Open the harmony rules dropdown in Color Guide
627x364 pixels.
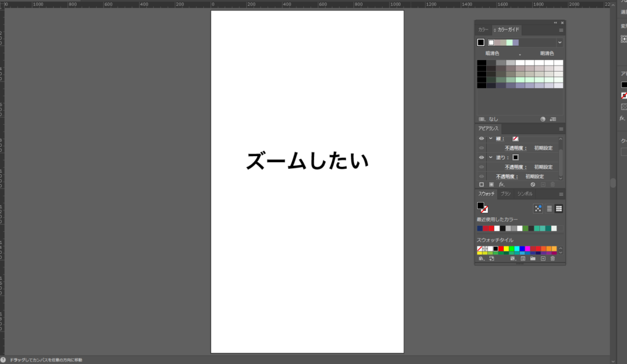559,42
